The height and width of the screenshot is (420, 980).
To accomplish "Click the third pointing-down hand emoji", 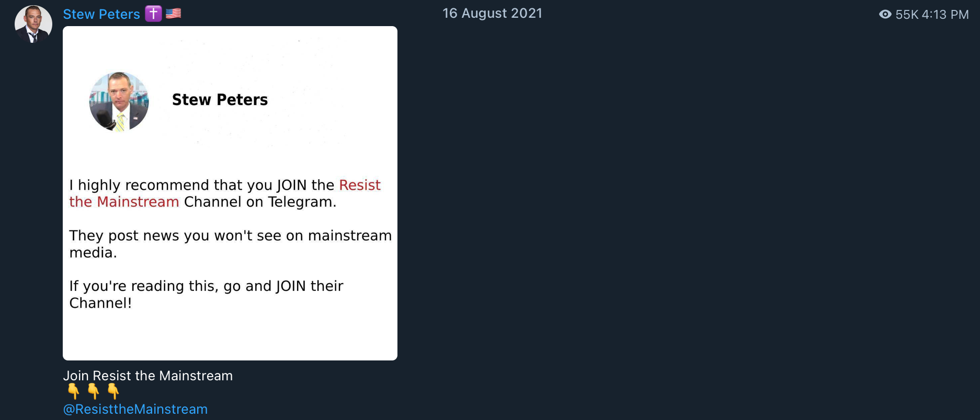I will (x=113, y=391).
